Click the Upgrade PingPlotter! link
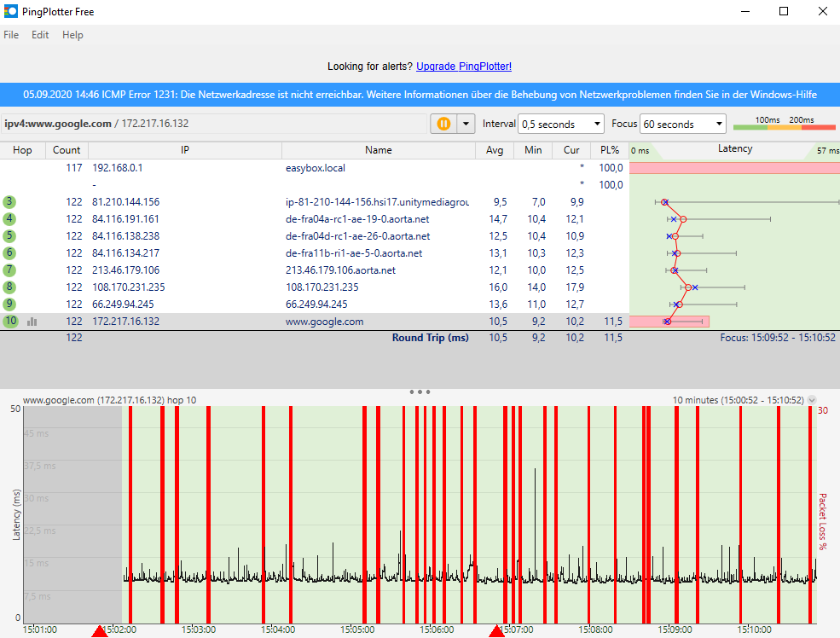This screenshot has width=840, height=638. [463, 66]
